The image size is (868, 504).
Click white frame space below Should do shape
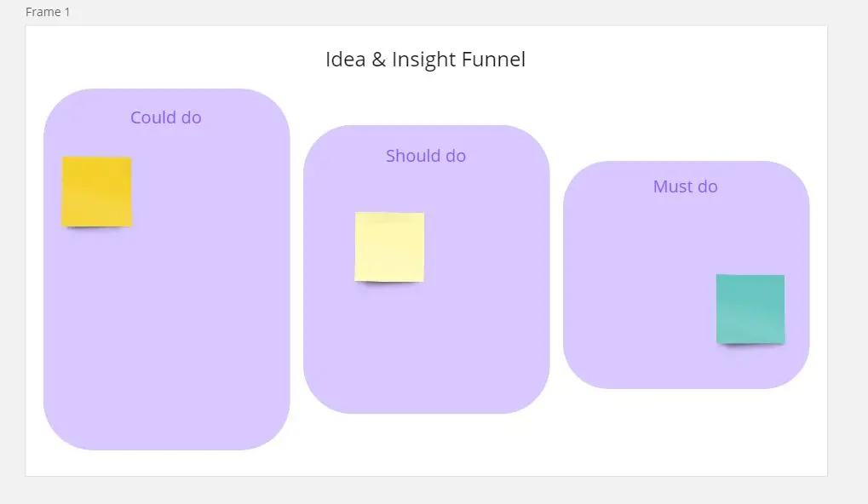(x=426, y=447)
